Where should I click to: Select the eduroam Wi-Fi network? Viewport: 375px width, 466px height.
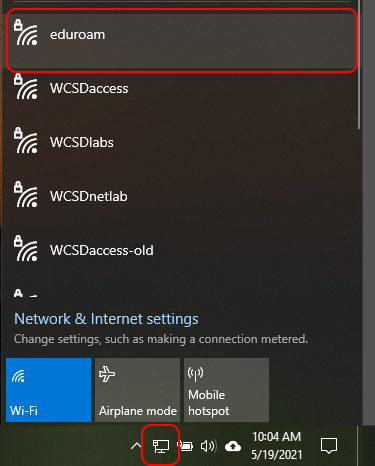182,40
